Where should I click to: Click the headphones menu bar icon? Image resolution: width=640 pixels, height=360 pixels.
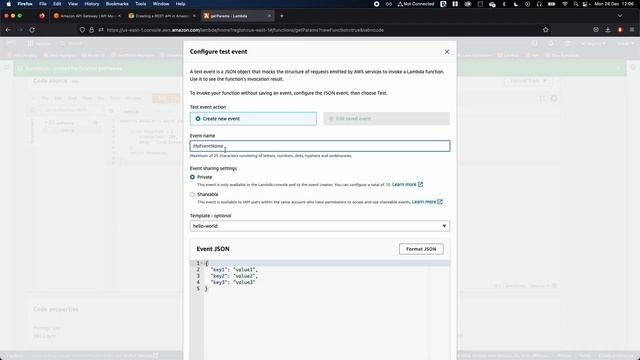pos(539,4)
